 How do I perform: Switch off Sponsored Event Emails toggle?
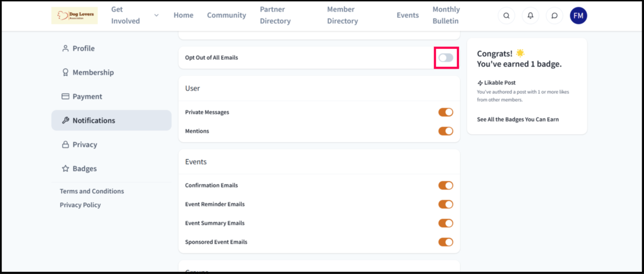coord(446,242)
